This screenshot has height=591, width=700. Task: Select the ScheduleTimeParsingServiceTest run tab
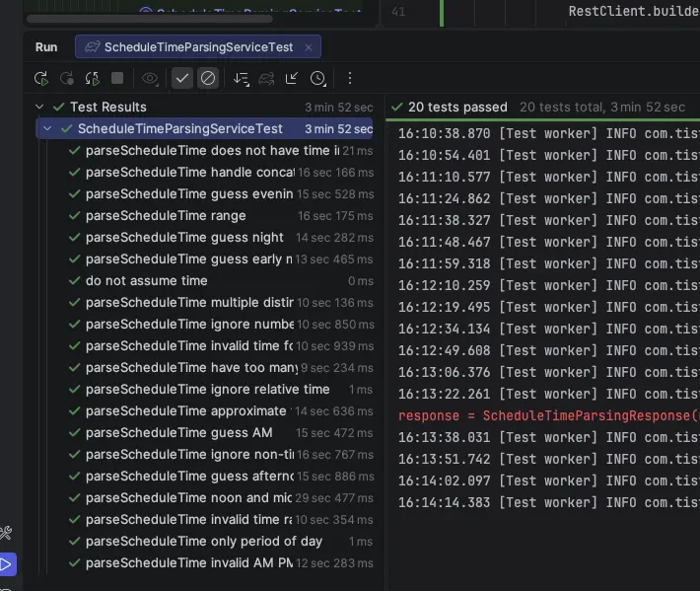click(198, 47)
